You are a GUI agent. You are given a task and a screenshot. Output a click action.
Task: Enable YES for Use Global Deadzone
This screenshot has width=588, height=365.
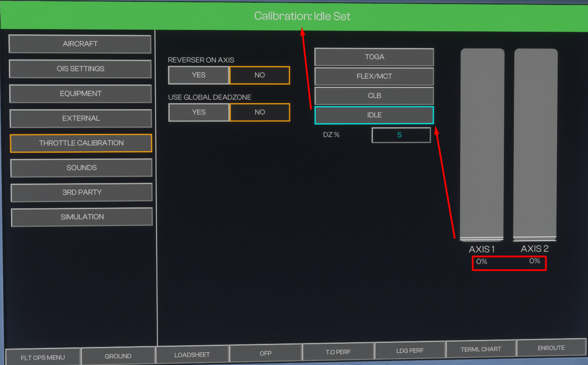coord(199,112)
